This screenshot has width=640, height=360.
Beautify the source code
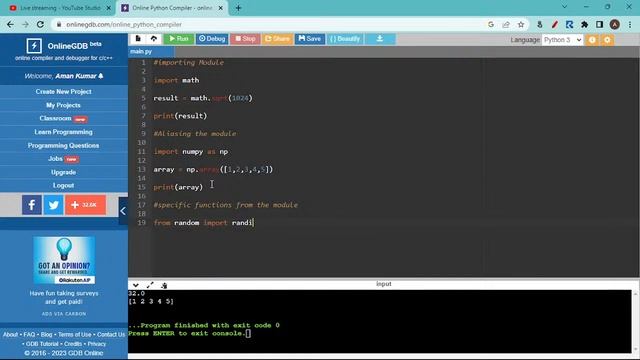point(345,39)
